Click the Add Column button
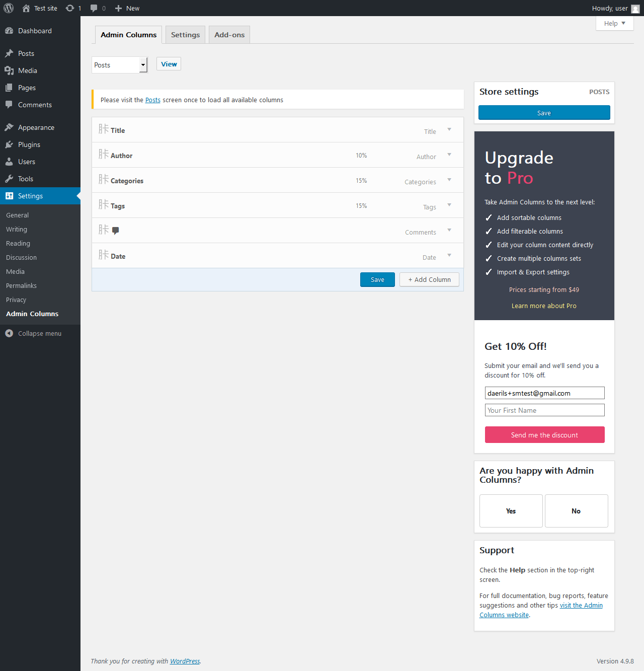 429,280
